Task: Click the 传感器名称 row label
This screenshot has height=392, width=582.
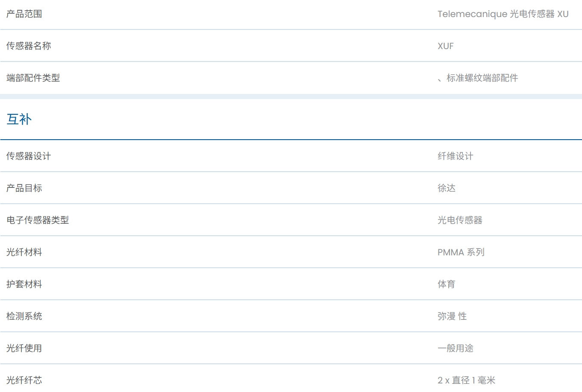Action: (x=29, y=46)
